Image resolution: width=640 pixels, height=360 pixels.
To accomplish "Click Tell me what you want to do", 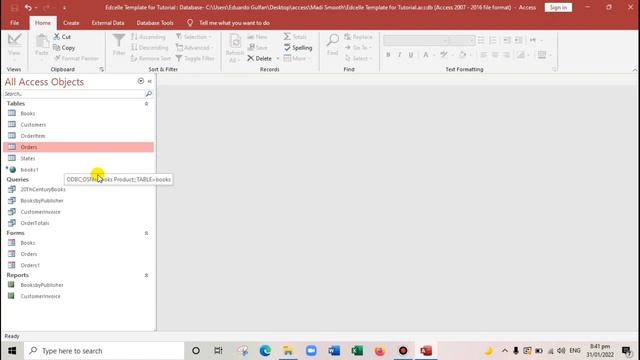I will (x=234, y=23).
